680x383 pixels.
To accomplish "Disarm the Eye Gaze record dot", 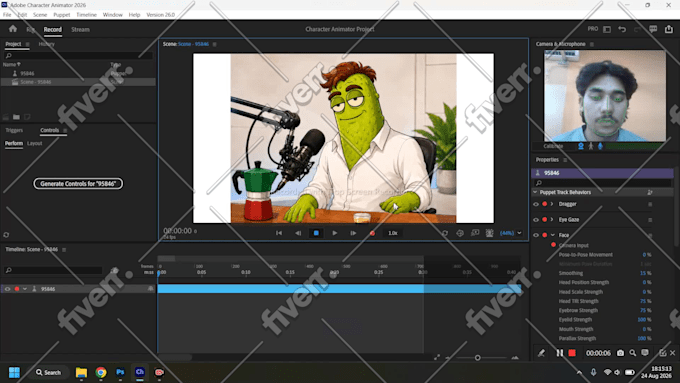I will pos(545,219).
